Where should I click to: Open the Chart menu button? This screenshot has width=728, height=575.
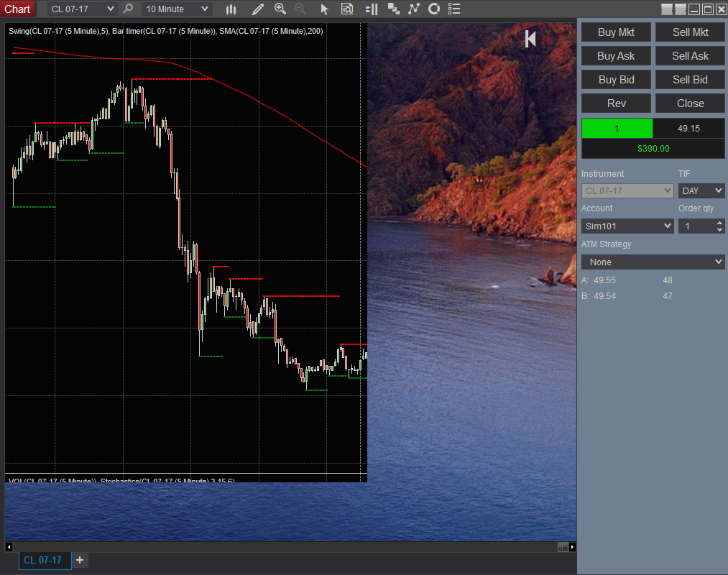(x=17, y=9)
